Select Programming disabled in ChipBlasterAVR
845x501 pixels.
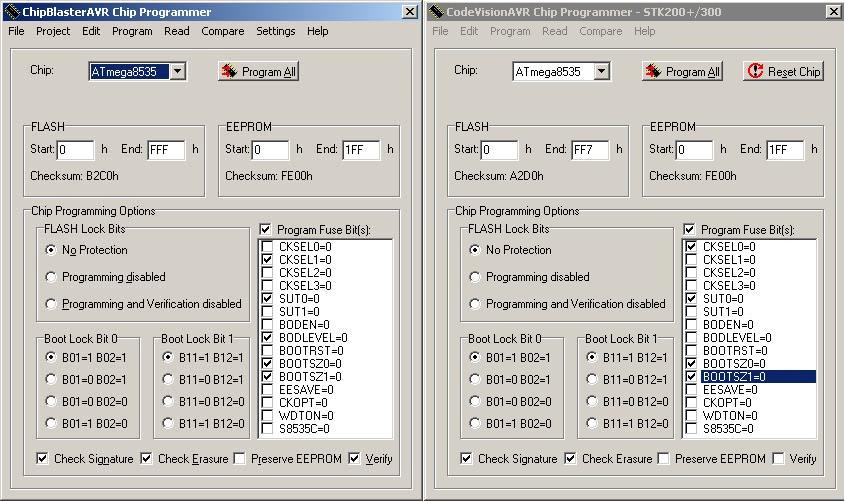tap(51, 277)
